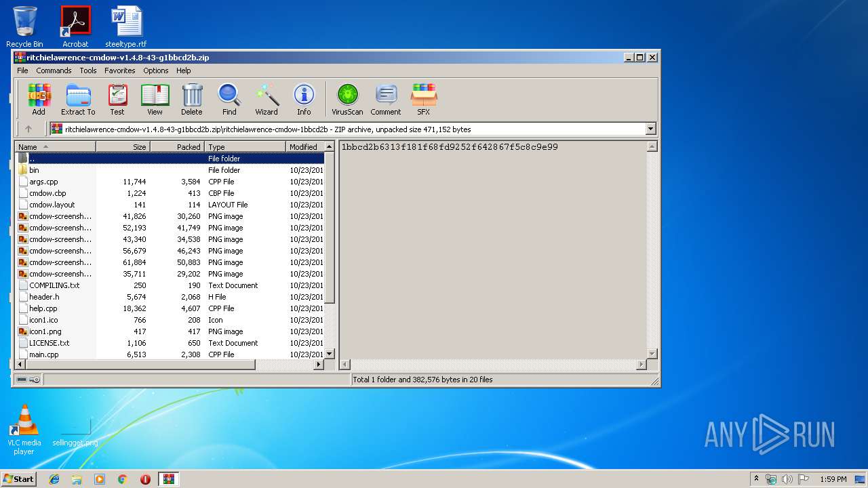Image resolution: width=868 pixels, height=488 pixels.
Task: Click the key icon in status bar
Action: 35,380
